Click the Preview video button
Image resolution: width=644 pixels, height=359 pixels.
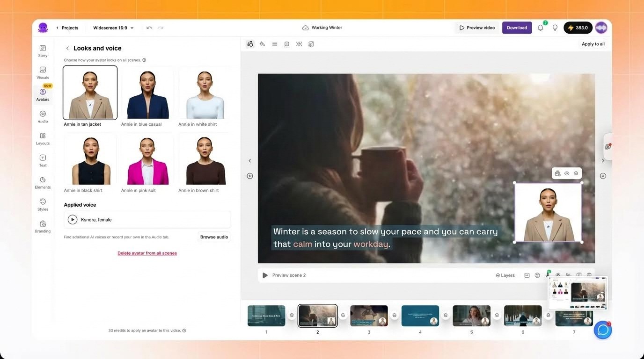[x=477, y=28]
